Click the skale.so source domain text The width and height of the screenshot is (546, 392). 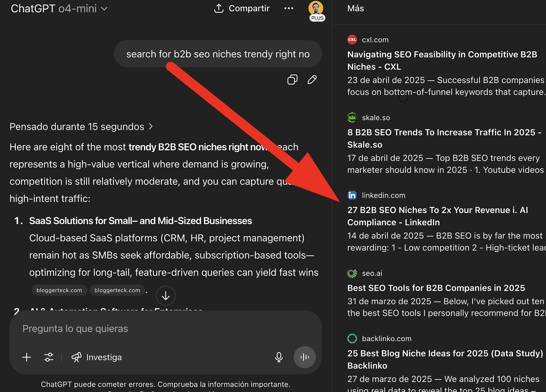[376, 118]
